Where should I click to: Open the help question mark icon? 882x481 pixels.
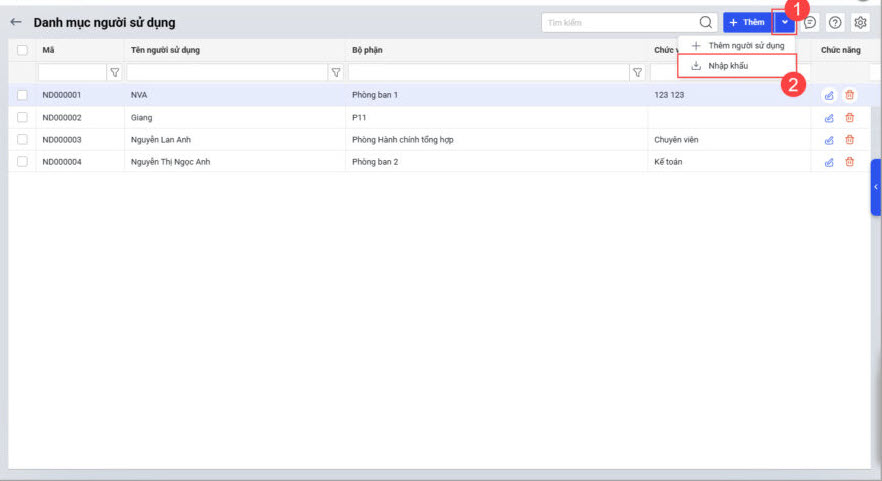click(x=835, y=22)
